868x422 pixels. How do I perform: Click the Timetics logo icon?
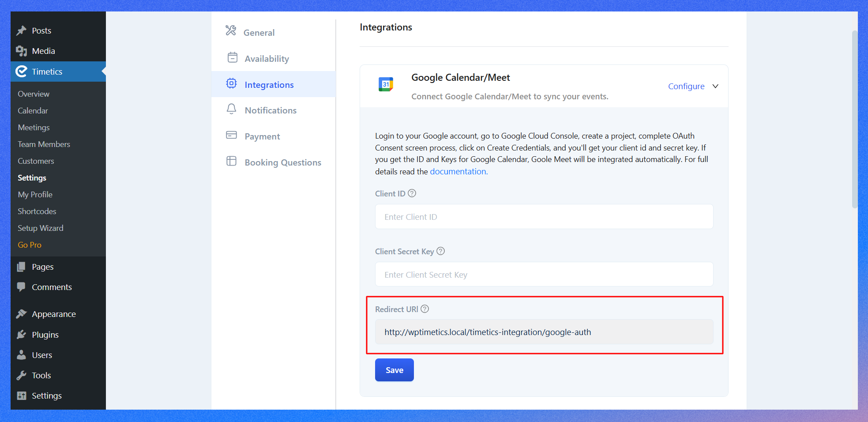tap(21, 72)
